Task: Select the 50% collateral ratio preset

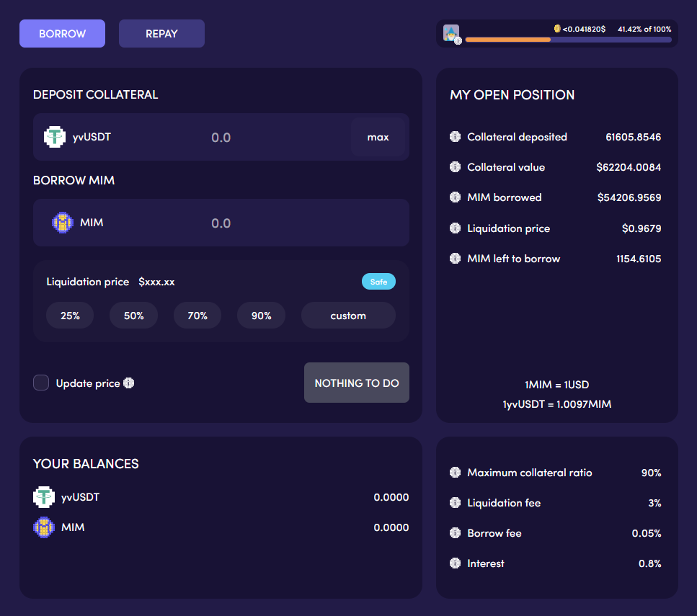Action: point(133,316)
